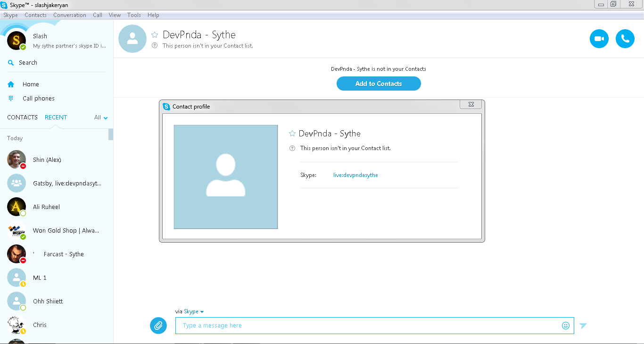The image size is (644, 344).
Task: Click the Today group header
Action: (x=15, y=138)
